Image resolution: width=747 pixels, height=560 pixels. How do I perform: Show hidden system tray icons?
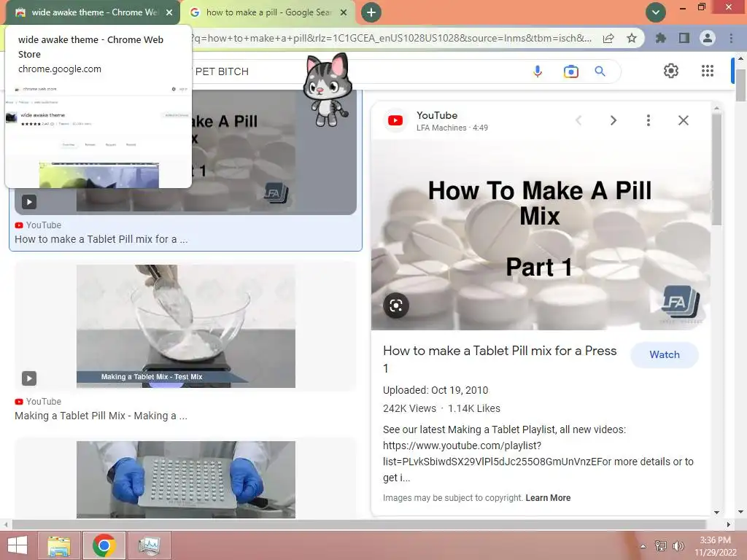643,546
